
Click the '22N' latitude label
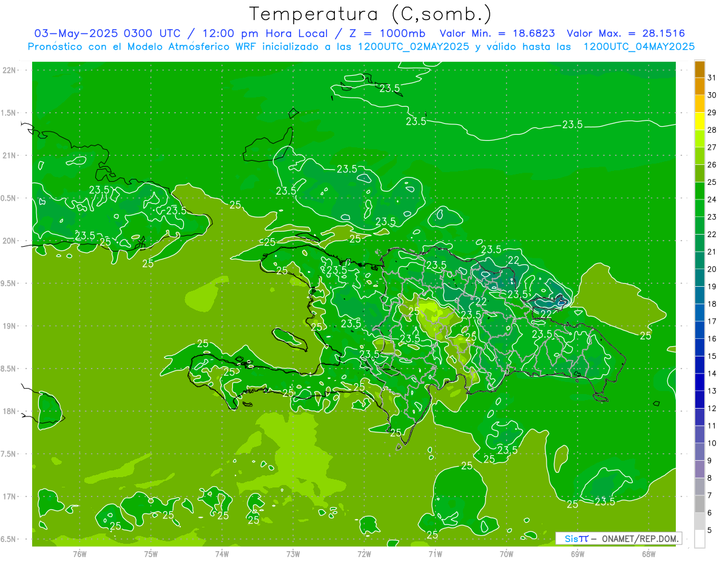pos(10,70)
